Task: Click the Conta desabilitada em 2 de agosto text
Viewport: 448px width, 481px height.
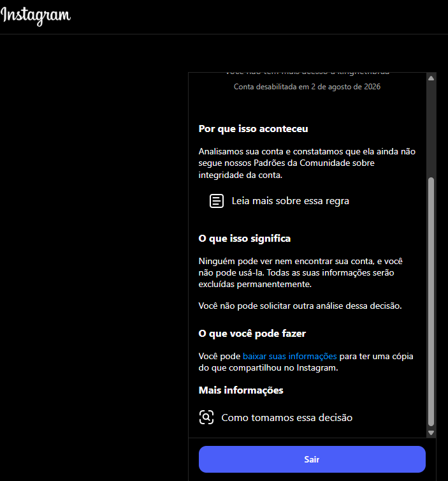Action: click(x=307, y=87)
